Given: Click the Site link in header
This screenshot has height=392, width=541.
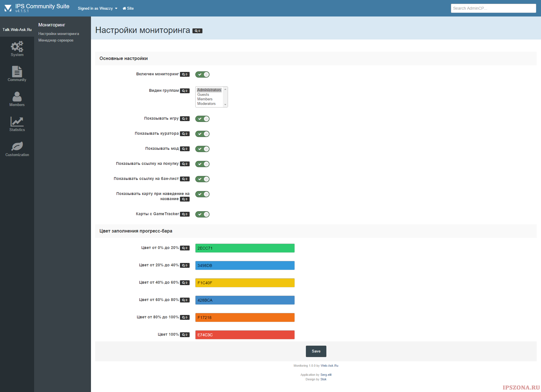Looking at the screenshot, I should point(128,9).
